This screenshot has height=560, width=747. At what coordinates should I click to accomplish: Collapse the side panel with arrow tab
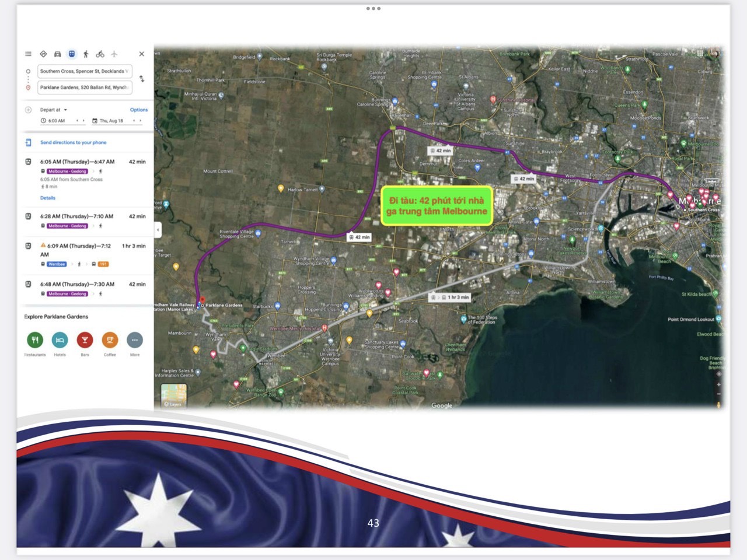(157, 230)
